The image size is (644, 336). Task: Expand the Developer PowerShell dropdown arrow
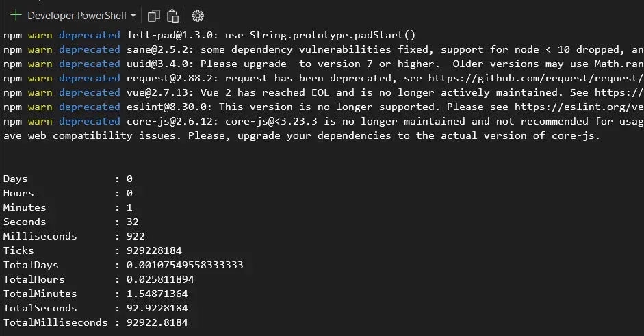coord(133,15)
